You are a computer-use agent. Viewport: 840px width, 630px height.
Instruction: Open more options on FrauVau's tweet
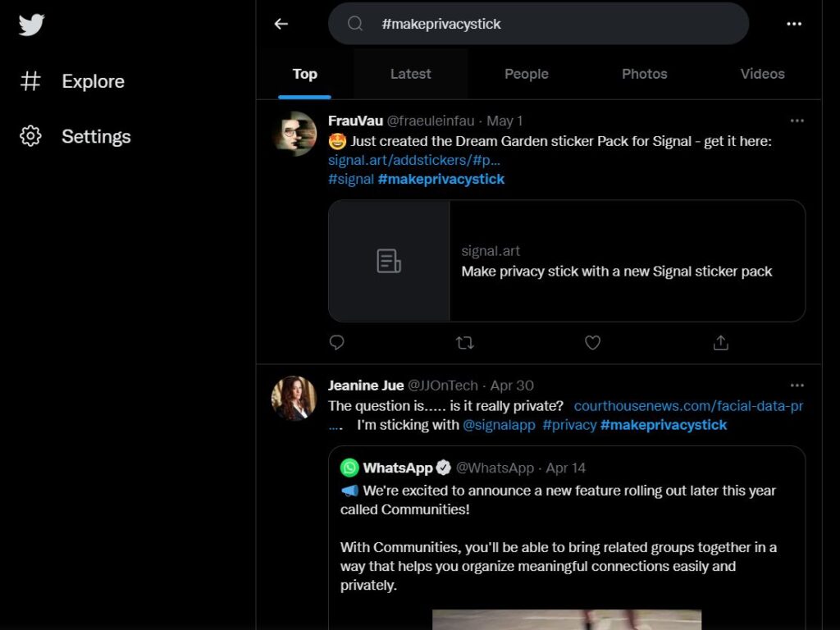(797, 121)
